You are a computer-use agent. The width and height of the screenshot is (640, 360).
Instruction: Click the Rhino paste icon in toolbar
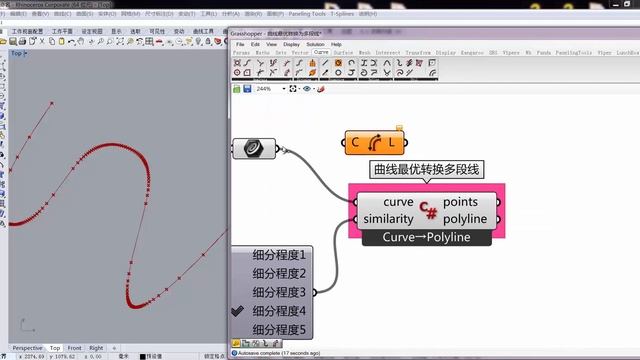pyautogui.click(x=62, y=41)
